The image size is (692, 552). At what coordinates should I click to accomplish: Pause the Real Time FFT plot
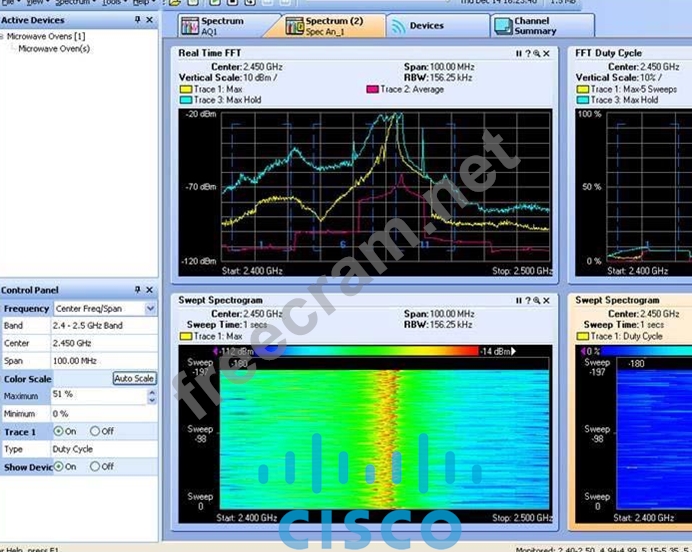pyautogui.click(x=518, y=53)
